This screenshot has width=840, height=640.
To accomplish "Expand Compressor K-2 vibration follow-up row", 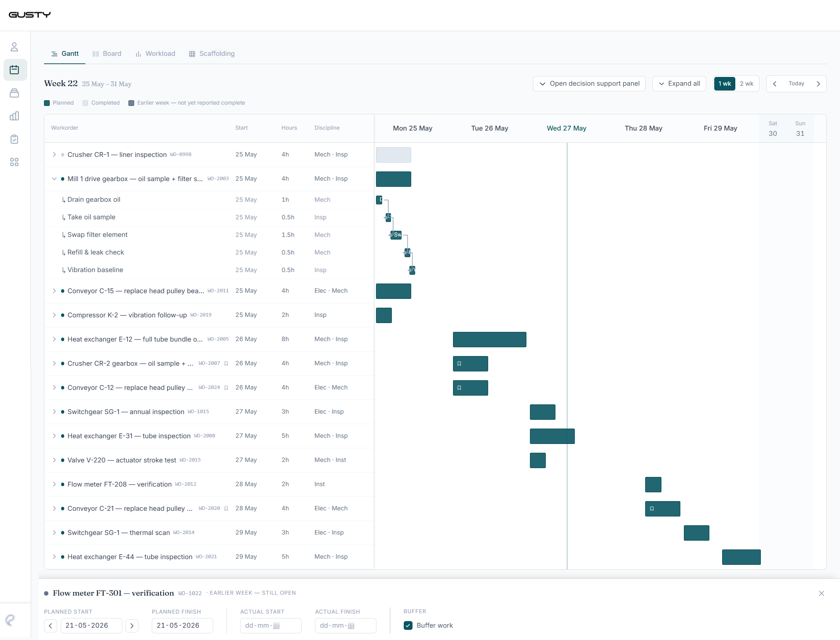I will (x=54, y=315).
